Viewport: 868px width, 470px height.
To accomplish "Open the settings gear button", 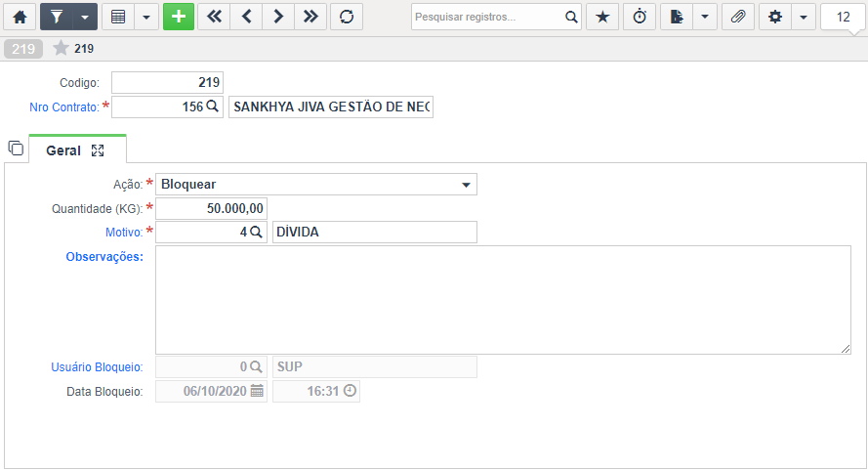I will pos(775,17).
